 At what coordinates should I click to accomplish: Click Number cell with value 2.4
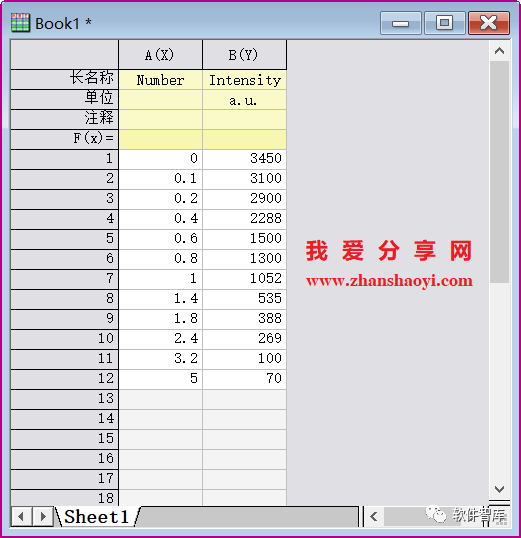click(160, 339)
